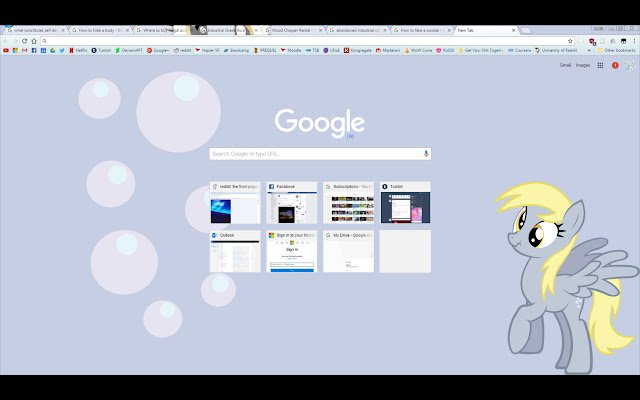Open the Kongregate bookmark
The height and width of the screenshot is (400, 640).
point(358,51)
